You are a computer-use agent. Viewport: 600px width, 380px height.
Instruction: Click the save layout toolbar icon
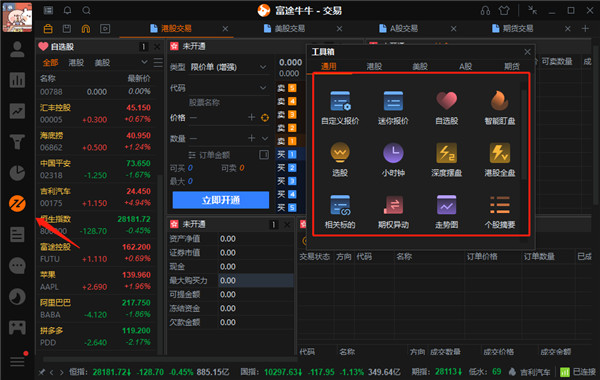[x=67, y=29]
